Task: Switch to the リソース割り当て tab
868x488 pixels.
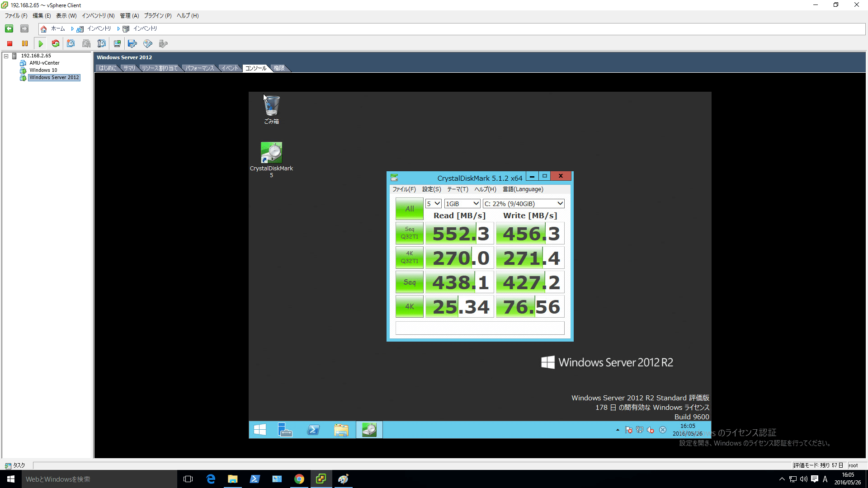Action: pyautogui.click(x=160, y=68)
